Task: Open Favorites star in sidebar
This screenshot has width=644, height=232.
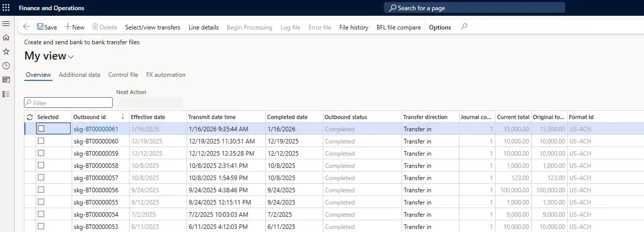Action: (x=6, y=52)
